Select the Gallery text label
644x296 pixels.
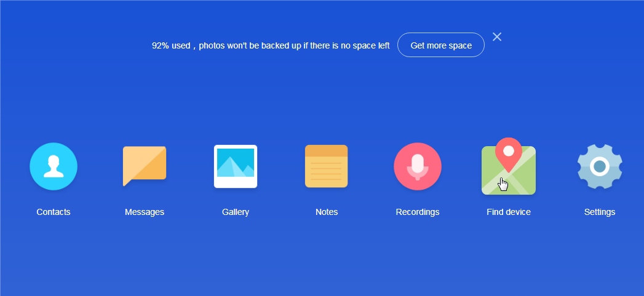(236, 212)
